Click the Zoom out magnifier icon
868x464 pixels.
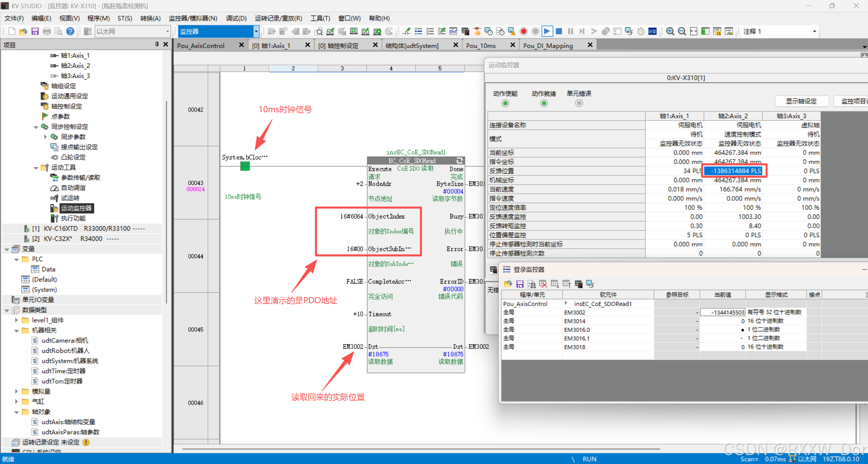pyautogui.click(x=682, y=32)
